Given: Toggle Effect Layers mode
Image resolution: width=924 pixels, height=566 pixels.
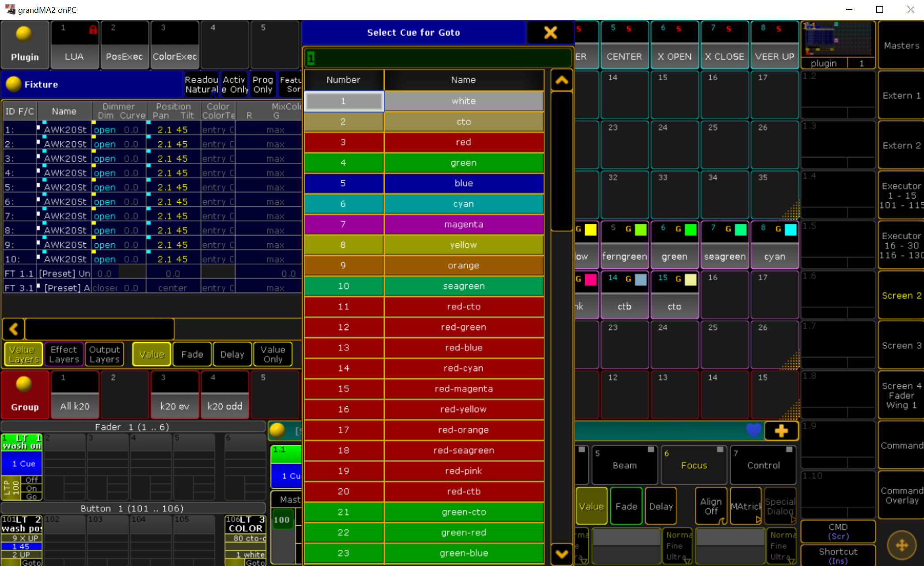Looking at the screenshot, I should click(x=64, y=354).
